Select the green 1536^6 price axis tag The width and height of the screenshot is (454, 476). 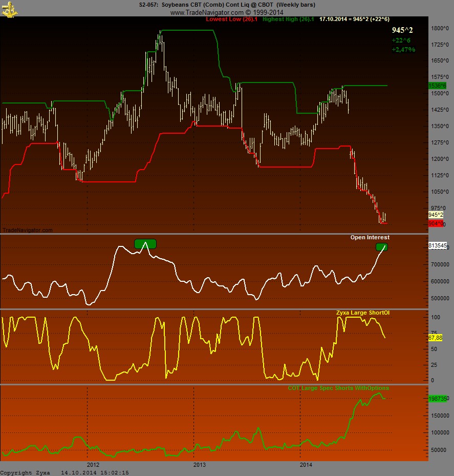pos(437,86)
